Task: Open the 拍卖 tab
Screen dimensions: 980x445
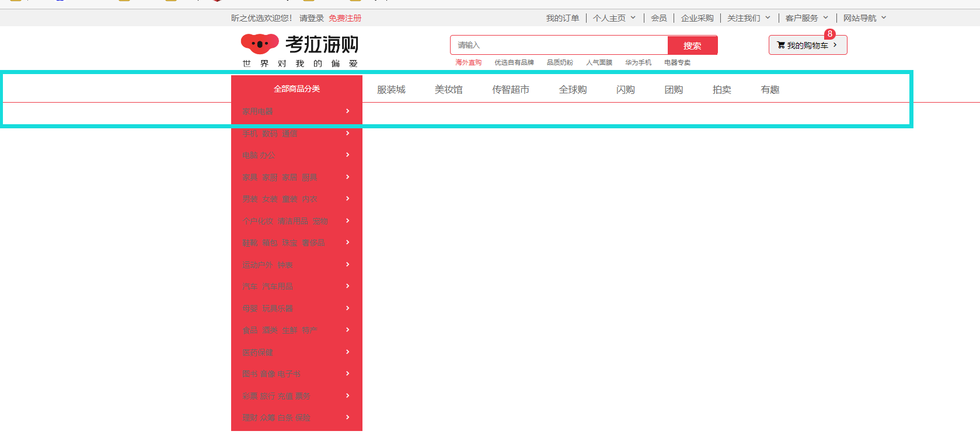Action: point(722,89)
